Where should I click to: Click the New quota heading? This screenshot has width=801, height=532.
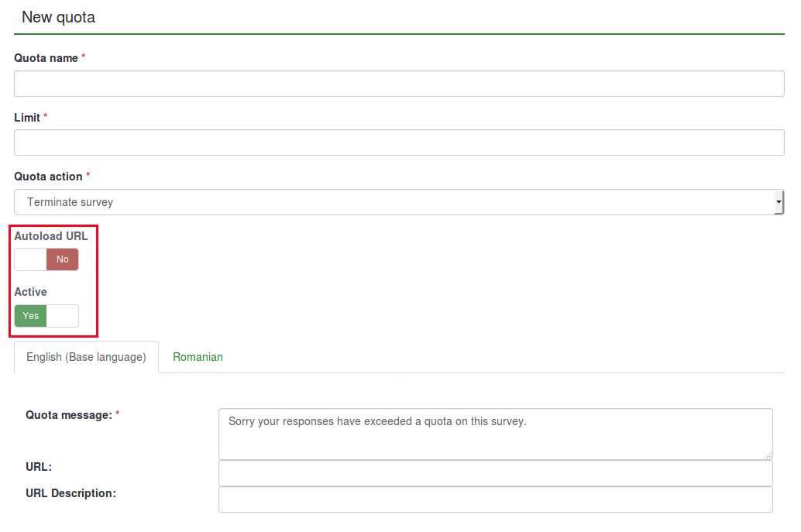58,17
